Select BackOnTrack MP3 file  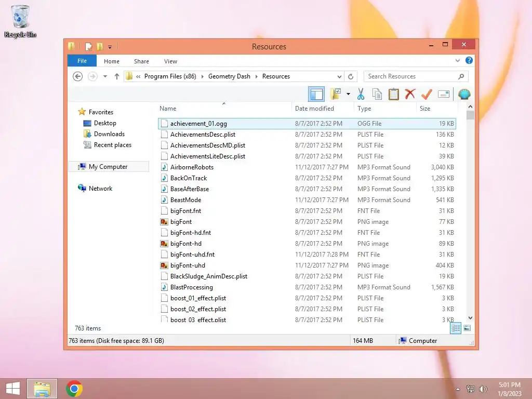coord(307,178)
